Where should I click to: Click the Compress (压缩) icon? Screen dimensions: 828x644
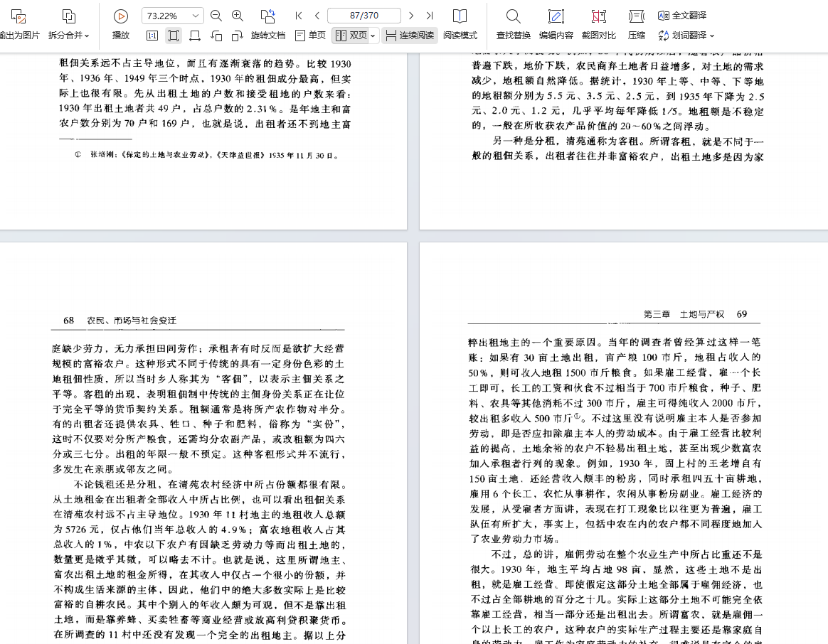click(637, 16)
